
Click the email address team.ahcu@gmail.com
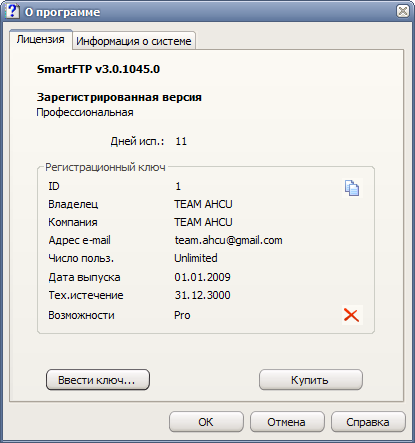coord(228,240)
